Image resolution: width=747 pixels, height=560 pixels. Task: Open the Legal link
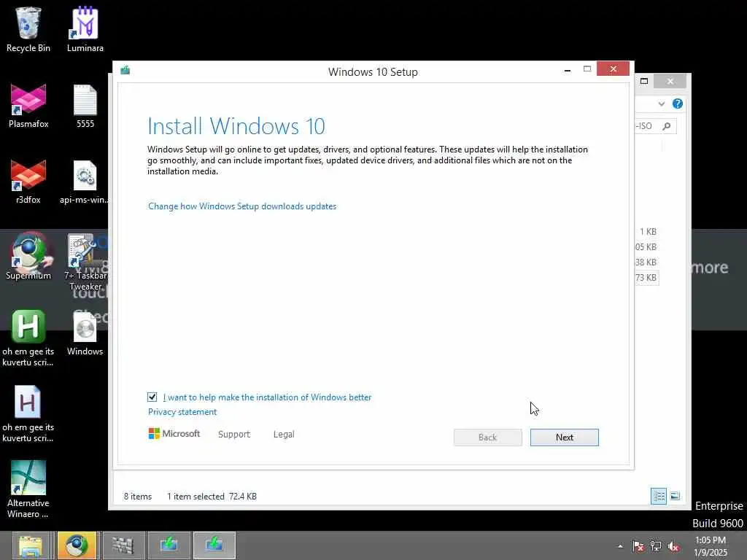click(x=284, y=435)
